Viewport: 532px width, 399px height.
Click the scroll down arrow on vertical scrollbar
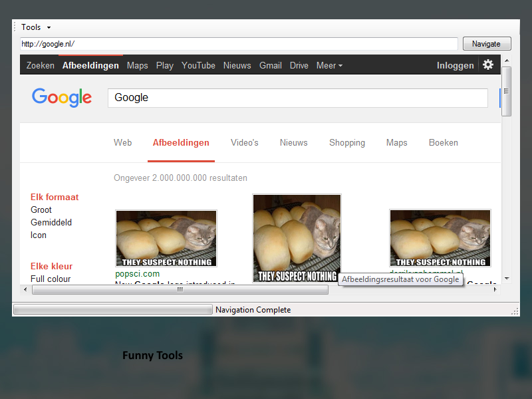(506, 279)
